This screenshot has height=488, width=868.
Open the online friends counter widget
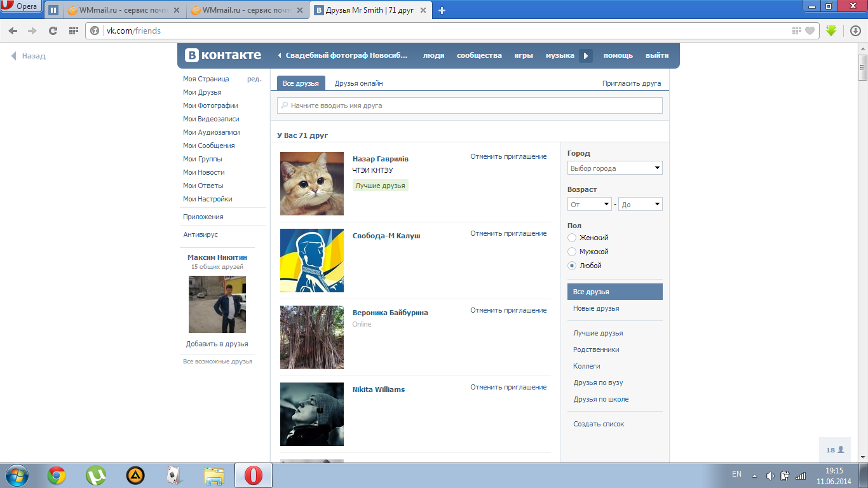835,450
